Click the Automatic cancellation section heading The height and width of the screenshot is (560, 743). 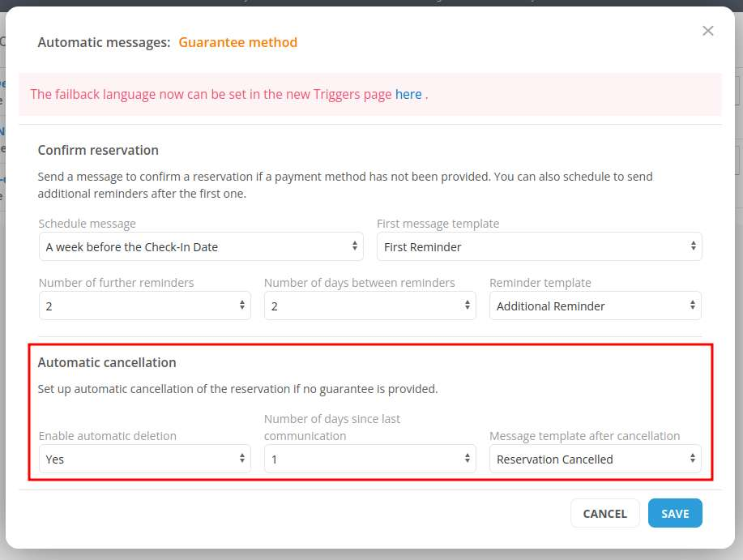click(x=107, y=362)
